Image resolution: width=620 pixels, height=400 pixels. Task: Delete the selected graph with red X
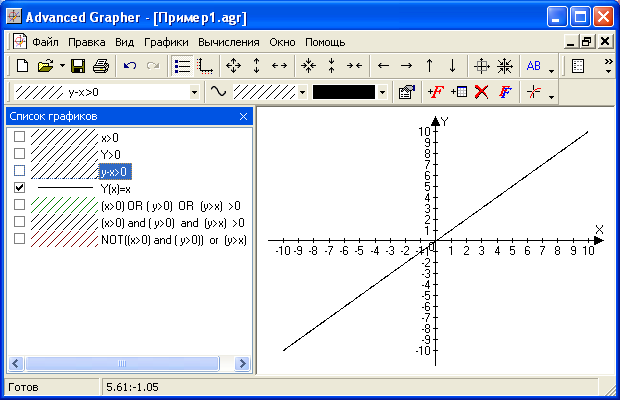click(481, 92)
